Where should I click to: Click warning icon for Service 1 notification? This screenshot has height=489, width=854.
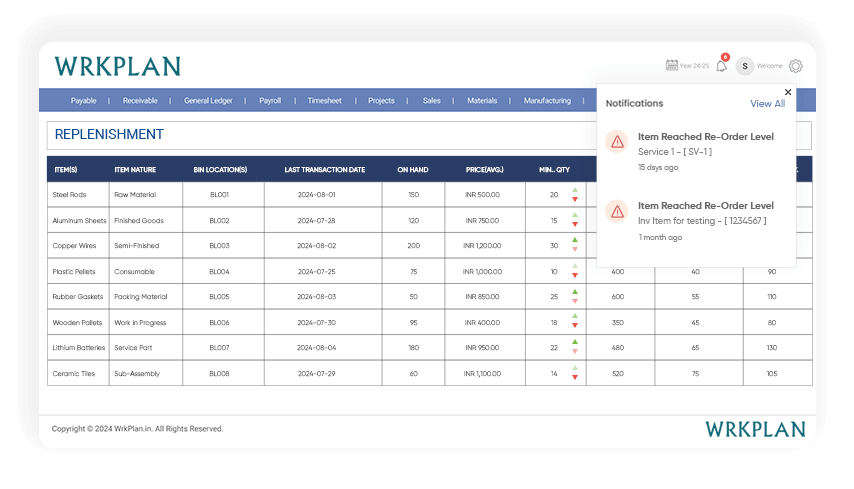(617, 141)
